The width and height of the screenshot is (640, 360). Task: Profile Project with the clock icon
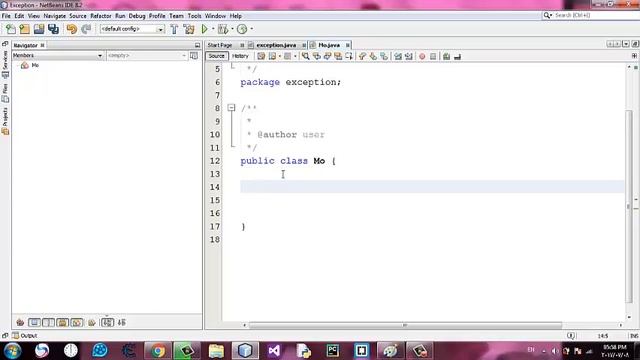[242, 29]
